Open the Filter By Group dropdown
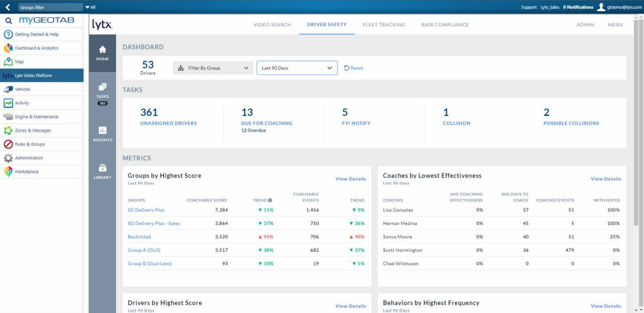The width and height of the screenshot is (644, 313). [212, 68]
